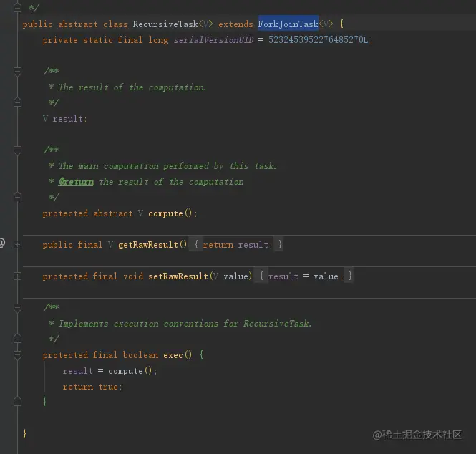Collapse the 'Implements execution conventions' comment start
This screenshot has width=476, height=454.
coord(18,308)
